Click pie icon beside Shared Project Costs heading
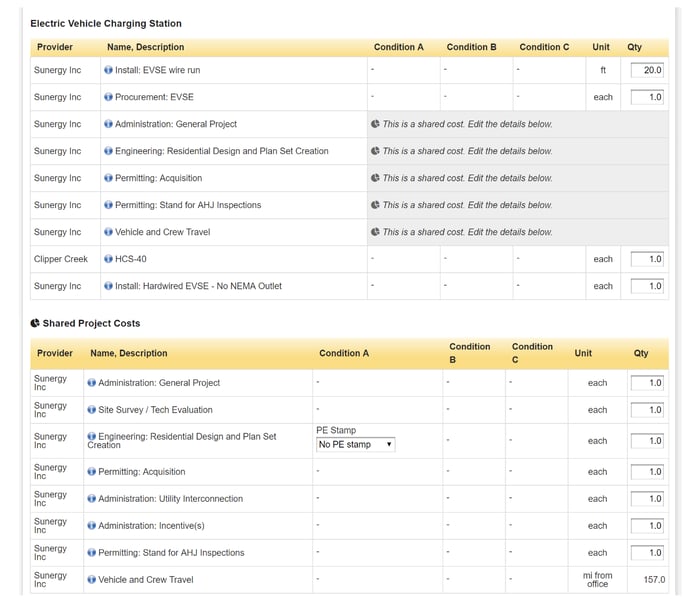Viewport: 688px width, 608px height. (35, 324)
